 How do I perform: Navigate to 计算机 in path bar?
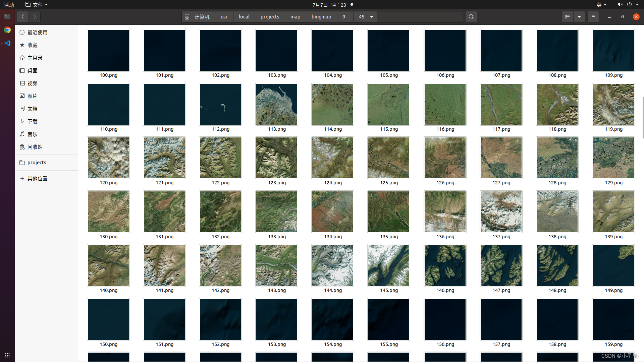pyautogui.click(x=199, y=17)
